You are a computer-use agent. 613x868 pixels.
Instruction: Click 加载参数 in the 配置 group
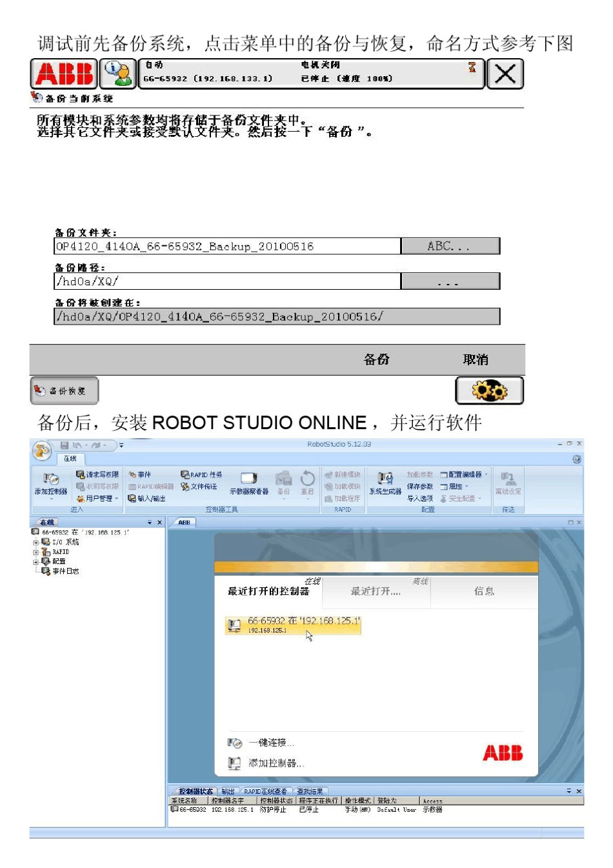(420, 474)
